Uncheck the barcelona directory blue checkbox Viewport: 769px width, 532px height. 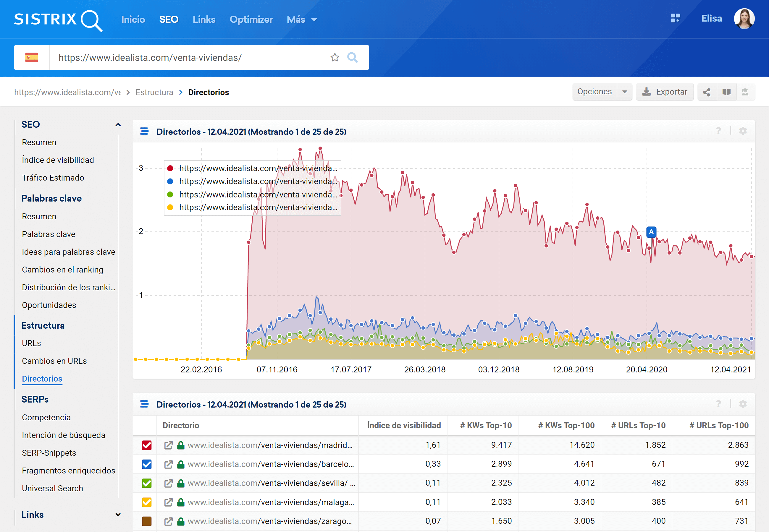[147, 464]
